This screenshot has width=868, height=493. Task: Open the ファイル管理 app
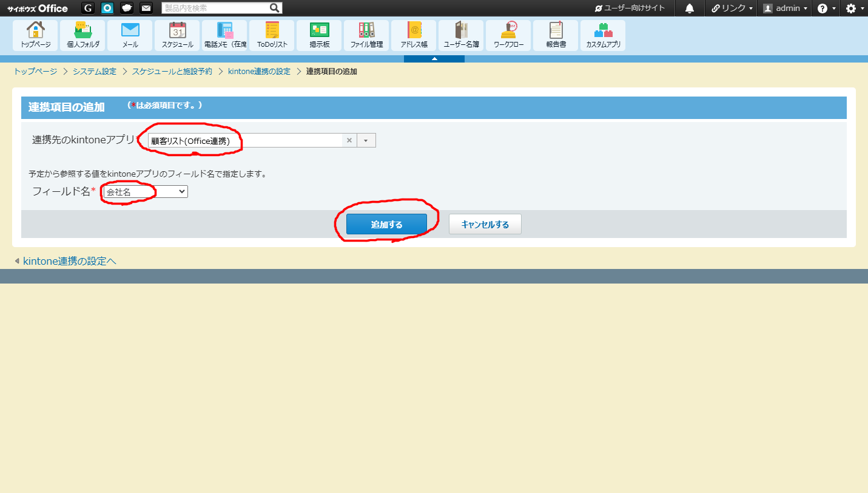(367, 36)
